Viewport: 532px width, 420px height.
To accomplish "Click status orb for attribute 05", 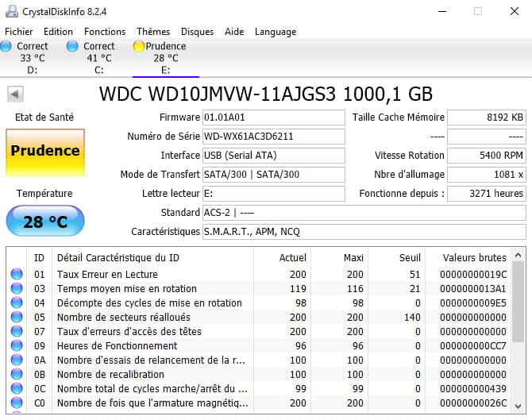I will tap(17, 317).
